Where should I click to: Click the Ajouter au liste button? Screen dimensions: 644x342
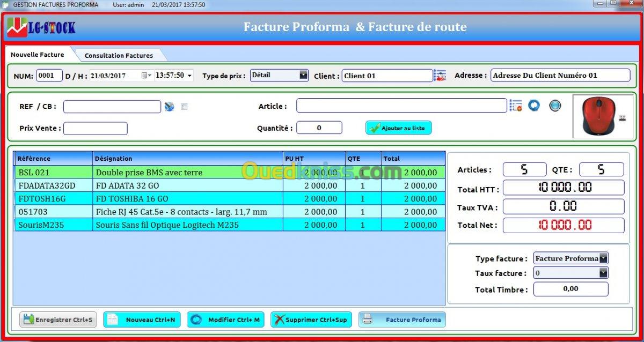tap(399, 128)
